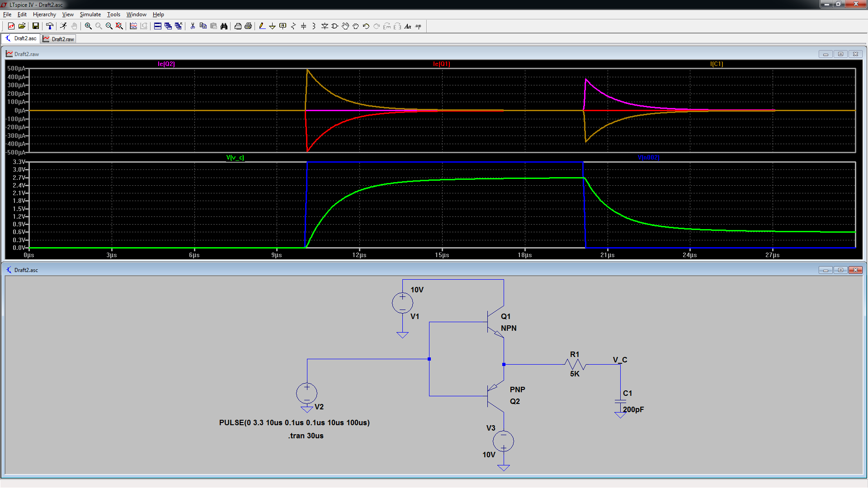This screenshot has height=488, width=868.
Task: Click the Pick Visible Traces icon
Action: 133,26
